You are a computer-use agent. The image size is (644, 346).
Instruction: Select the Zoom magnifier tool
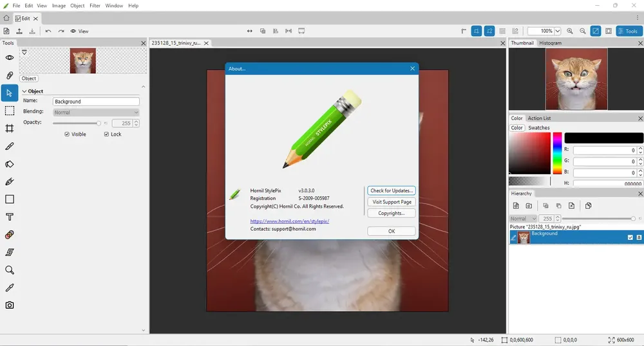click(x=10, y=270)
